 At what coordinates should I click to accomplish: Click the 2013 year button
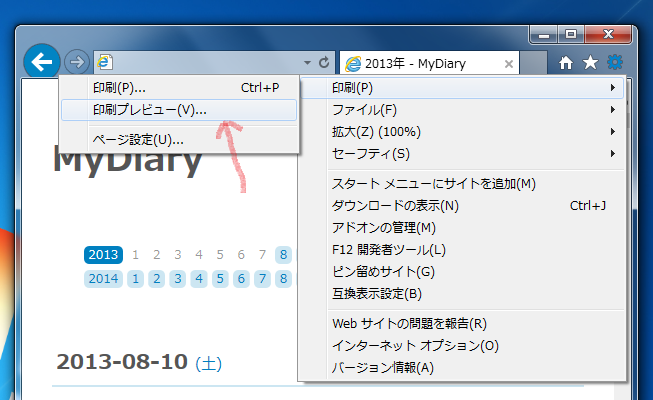[104, 255]
